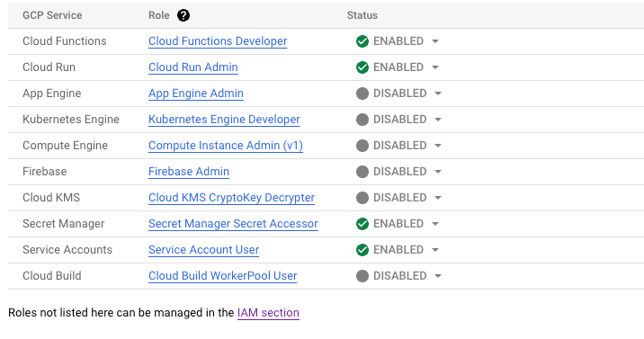Open the Firebase Admin role link
This screenshot has height=339, width=644.
(189, 172)
